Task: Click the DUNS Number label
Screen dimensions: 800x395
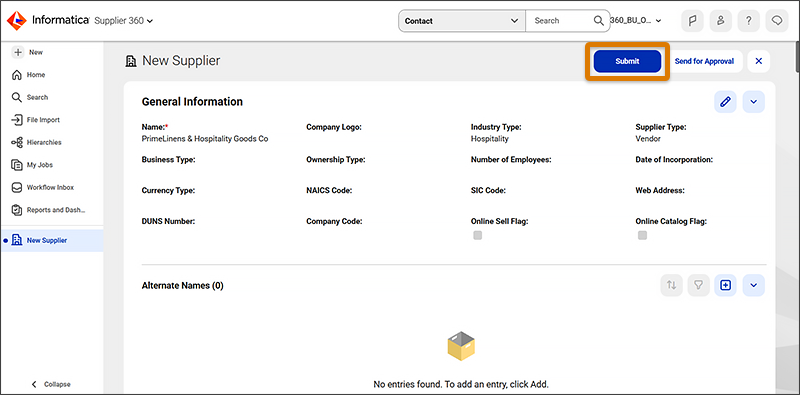Action: click(x=168, y=221)
